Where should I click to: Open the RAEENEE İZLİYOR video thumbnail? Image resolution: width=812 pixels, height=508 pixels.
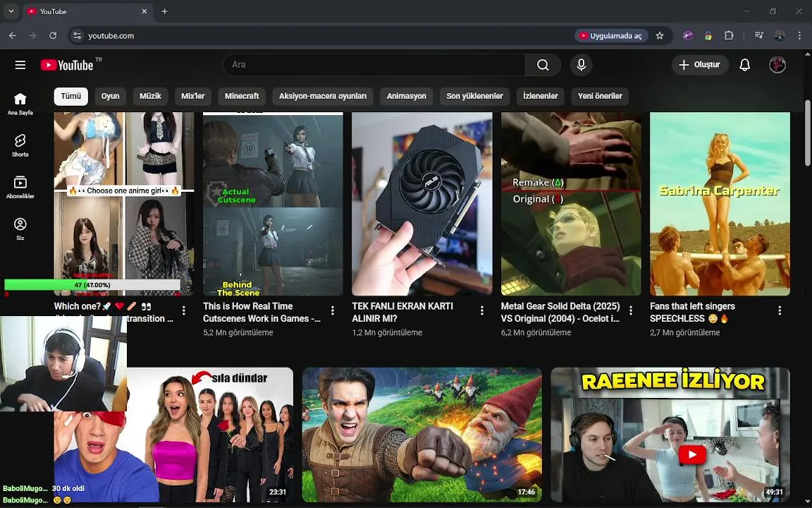click(670, 435)
